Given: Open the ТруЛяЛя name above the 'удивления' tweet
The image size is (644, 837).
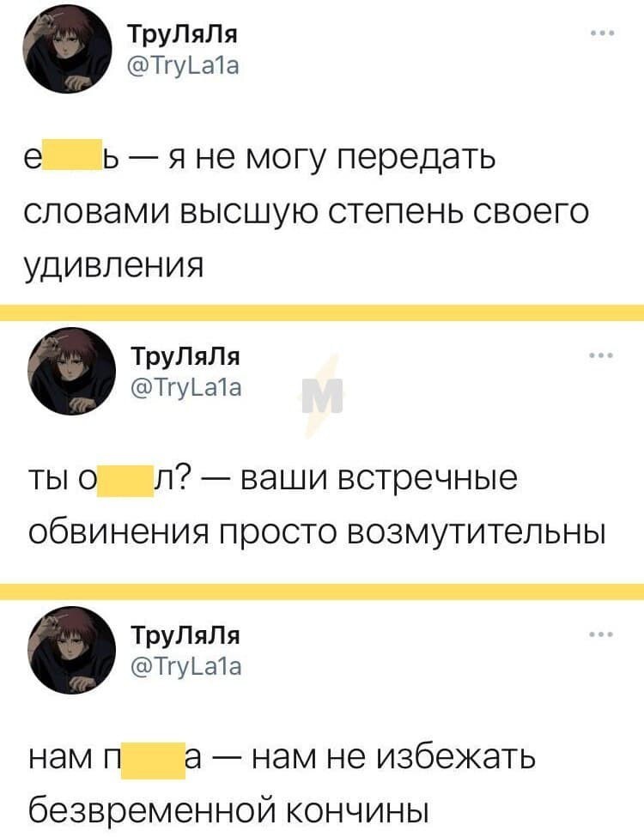Looking at the screenshot, I should (182, 35).
